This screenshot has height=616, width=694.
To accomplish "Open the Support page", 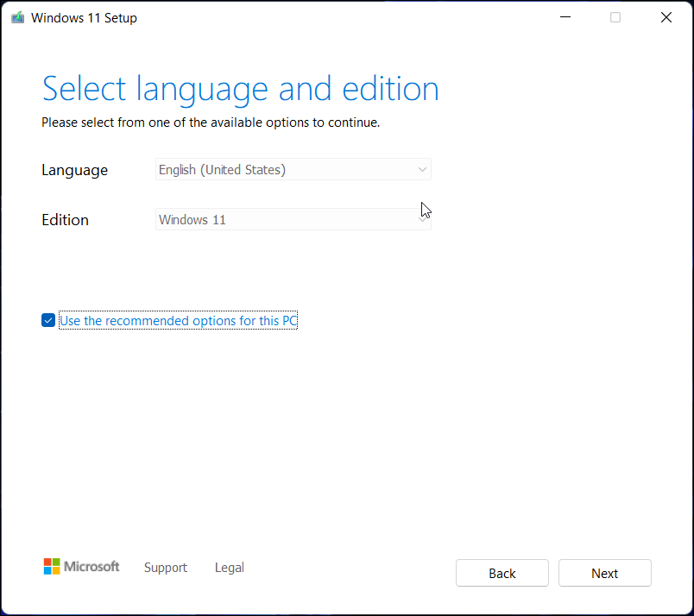I will click(x=166, y=567).
